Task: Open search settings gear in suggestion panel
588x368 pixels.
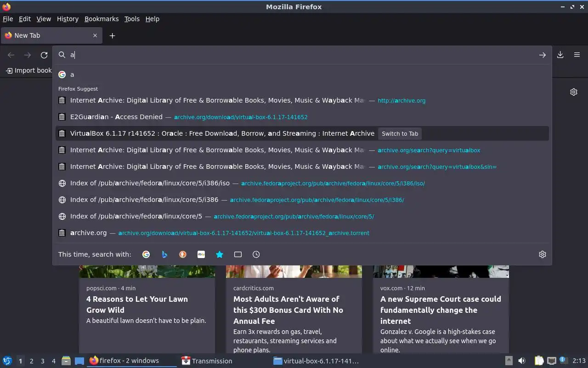Action: [543, 254]
